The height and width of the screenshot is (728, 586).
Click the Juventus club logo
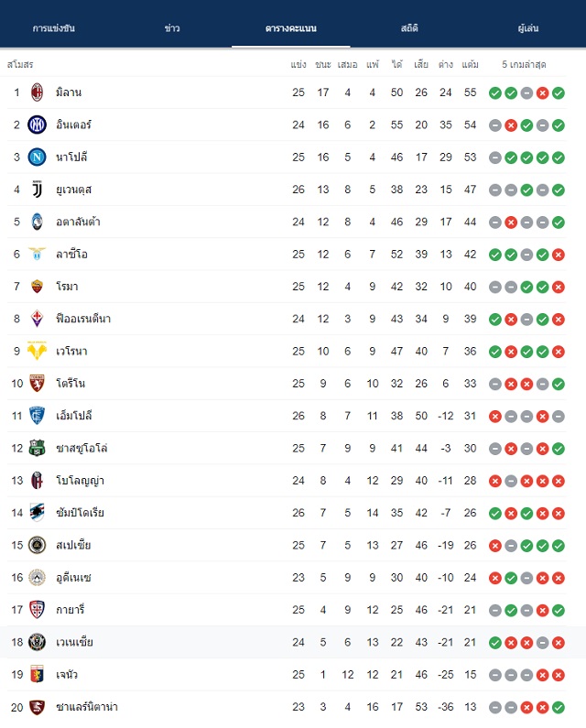pyautogui.click(x=38, y=190)
